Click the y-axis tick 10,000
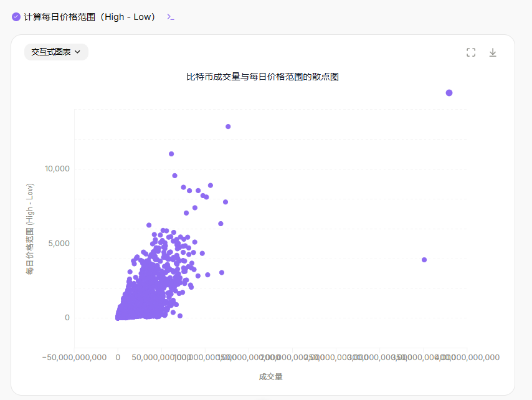This screenshot has width=532, height=400. click(x=57, y=169)
